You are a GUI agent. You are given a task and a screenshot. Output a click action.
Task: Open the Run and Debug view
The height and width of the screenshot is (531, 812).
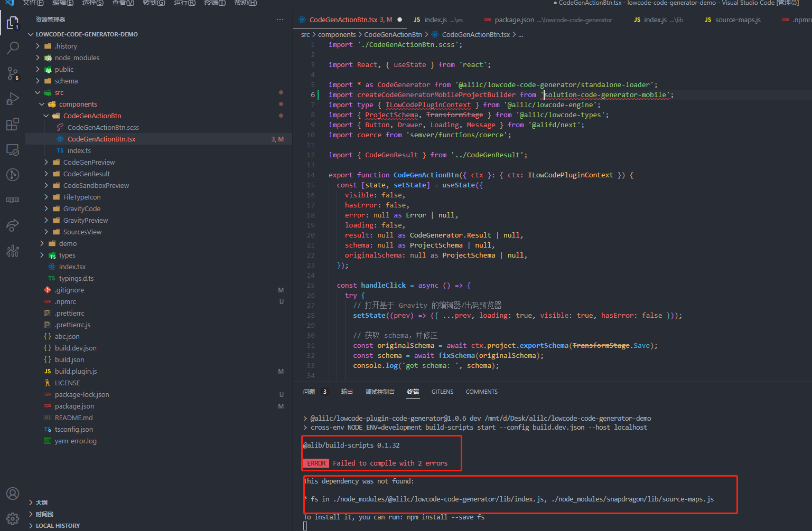pos(13,99)
